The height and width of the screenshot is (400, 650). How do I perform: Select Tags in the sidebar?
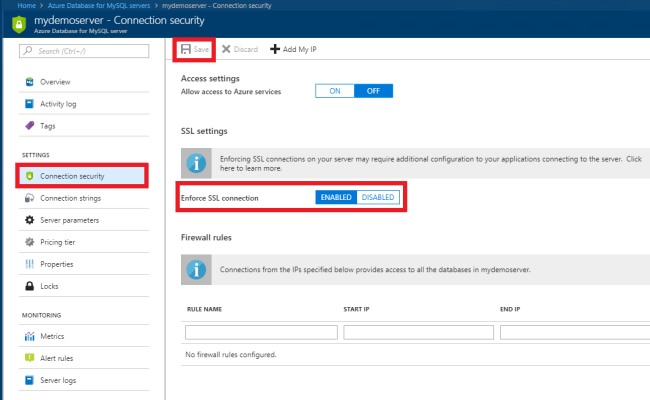pyautogui.click(x=84, y=126)
